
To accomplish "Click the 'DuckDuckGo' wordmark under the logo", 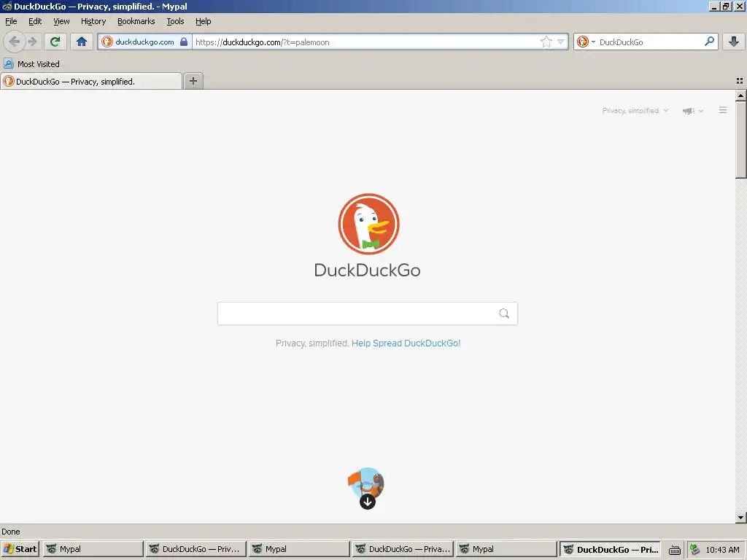I will click(368, 270).
